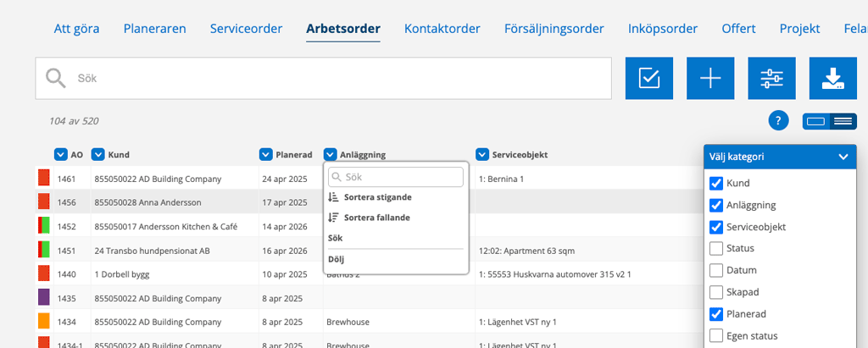Switch to the Serviceorder tab
This screenshot has height=348, width=868.
click(246, 29)
